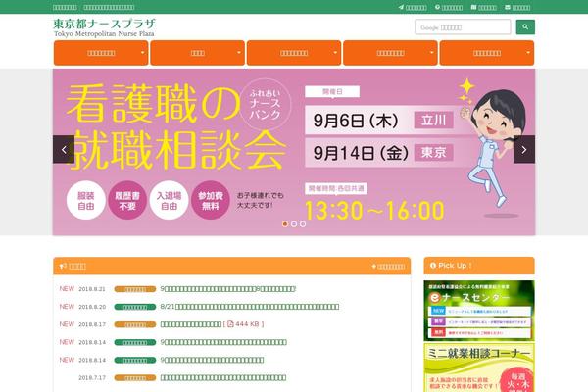Open the news item dated 2018.8.21
The image size is (588, 392).
(228, 289)
